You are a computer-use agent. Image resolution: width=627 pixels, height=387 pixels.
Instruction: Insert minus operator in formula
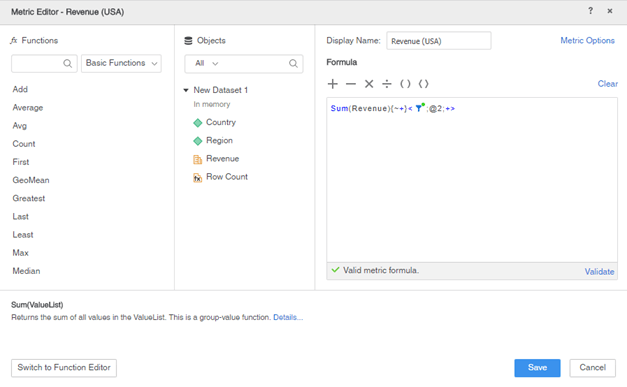pyautogui.click(x=351, y=84)
